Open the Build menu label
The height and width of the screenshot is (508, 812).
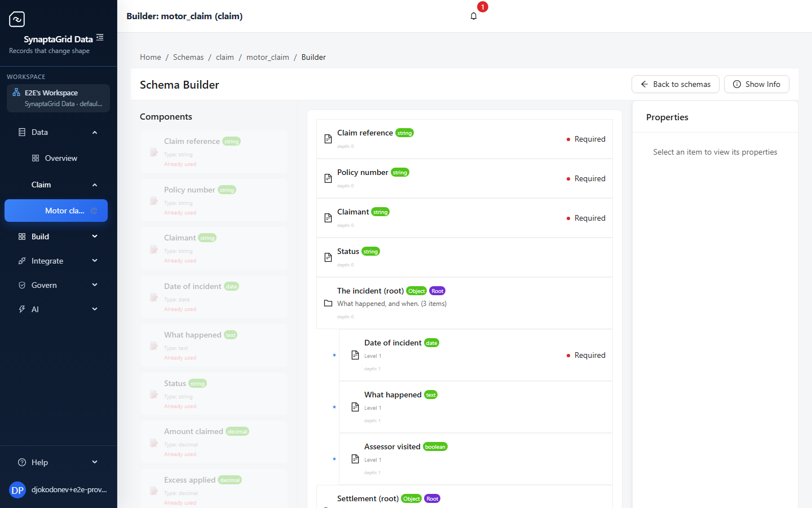[x=40, y=237]
